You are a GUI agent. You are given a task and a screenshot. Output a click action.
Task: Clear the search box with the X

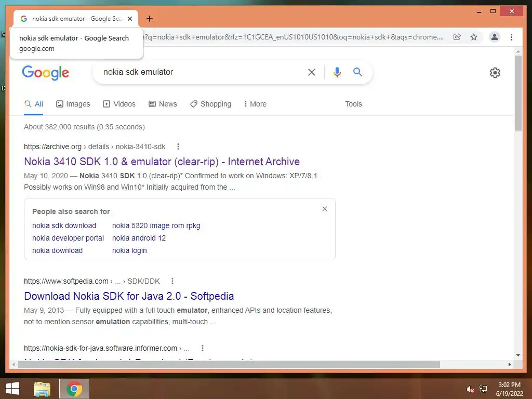(x=312, y=72)
